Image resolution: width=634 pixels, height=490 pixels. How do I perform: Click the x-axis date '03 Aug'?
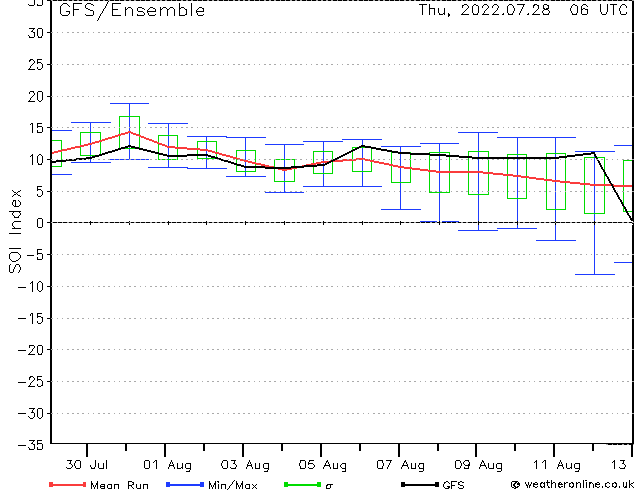pos(245,465)
